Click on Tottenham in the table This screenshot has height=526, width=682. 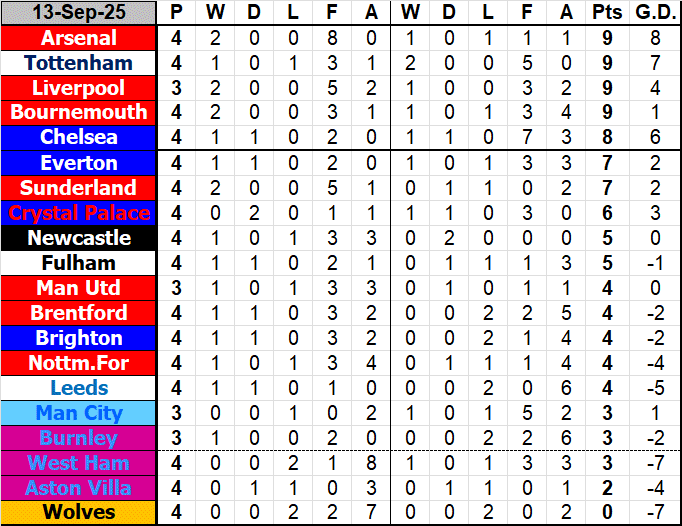pos(79,63)
